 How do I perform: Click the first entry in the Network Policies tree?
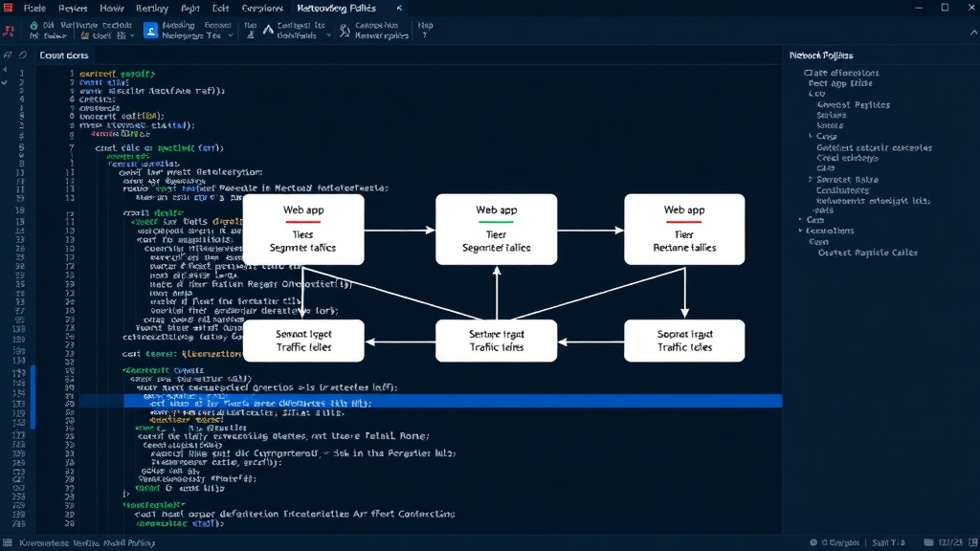click(x=840, y=73)
